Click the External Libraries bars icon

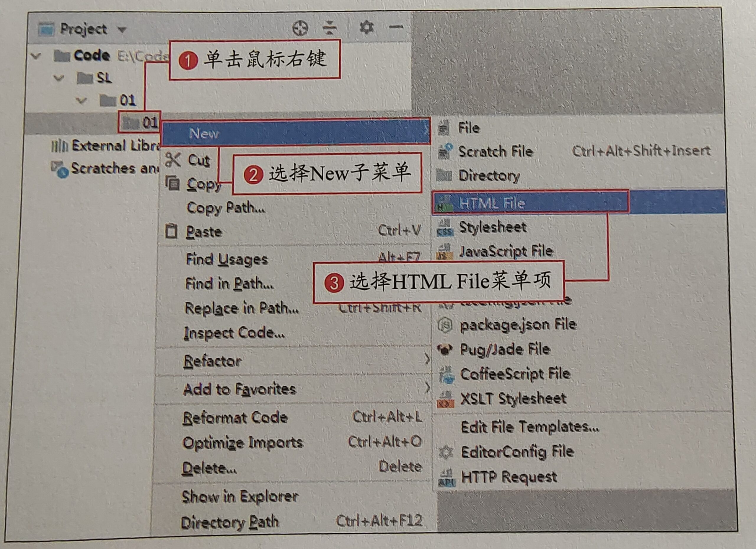point(59,146)
